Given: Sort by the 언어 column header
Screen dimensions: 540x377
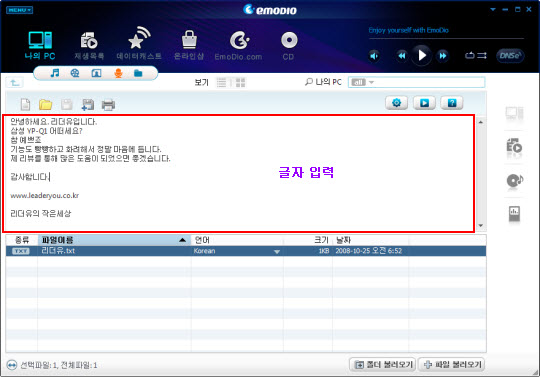Looking at the screenshot, I should 237,240.
